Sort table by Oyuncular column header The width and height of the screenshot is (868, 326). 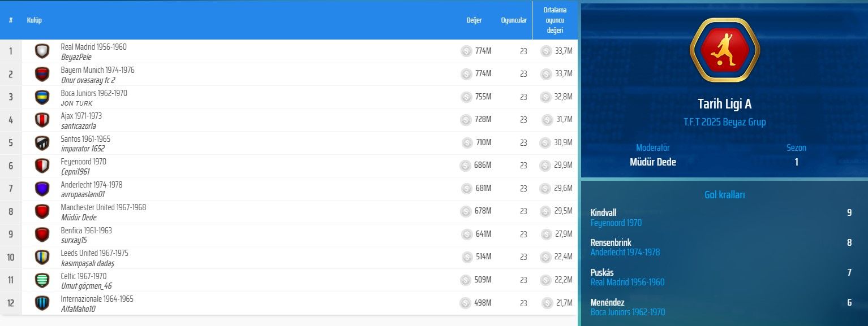click(x=514, y=20)
